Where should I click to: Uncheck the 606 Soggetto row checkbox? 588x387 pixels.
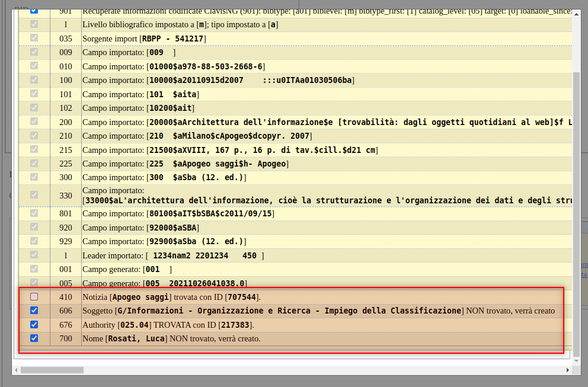[x=34, y=311]
